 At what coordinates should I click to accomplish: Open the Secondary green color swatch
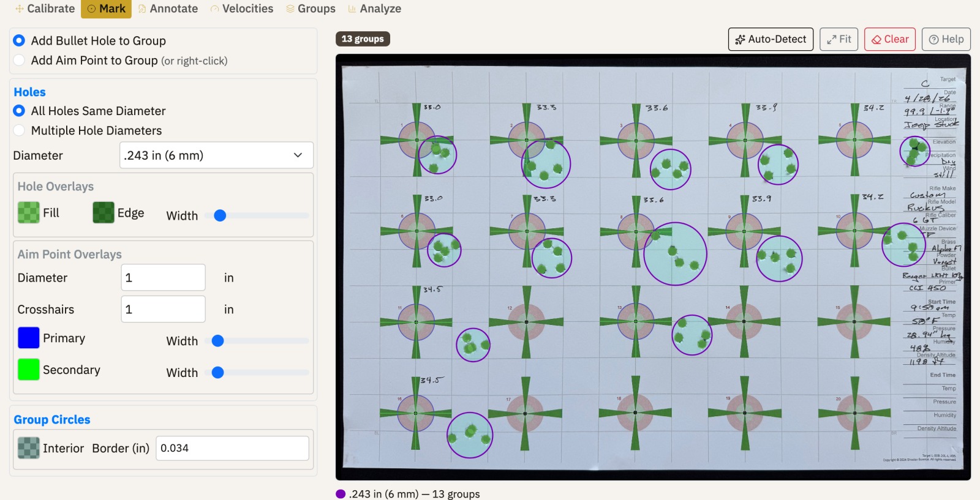pos(29,370)
